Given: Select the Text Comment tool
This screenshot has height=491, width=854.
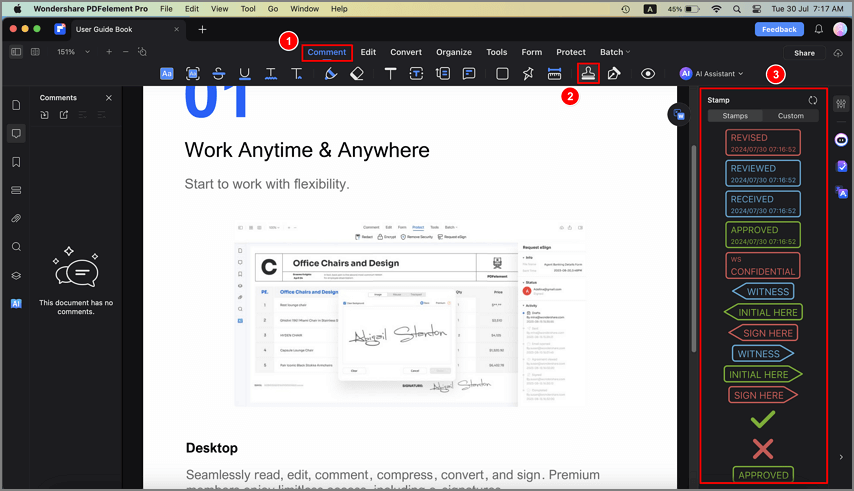Looking at the screenshot, I should pos(391,73).
